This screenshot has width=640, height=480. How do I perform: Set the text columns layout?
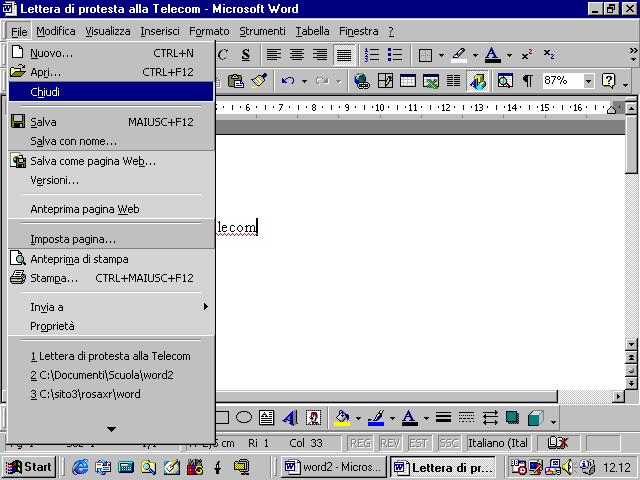[x=453, y=81]
